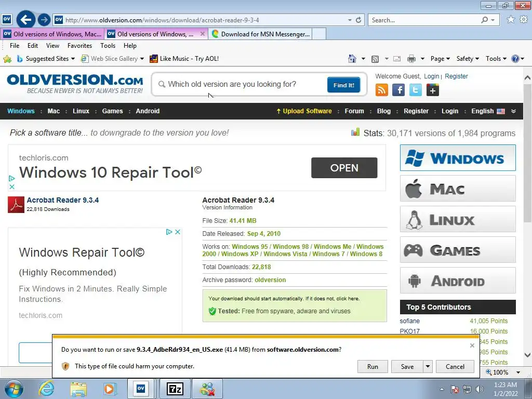Expand the Save button dropdown arrow

coord(428,366)
